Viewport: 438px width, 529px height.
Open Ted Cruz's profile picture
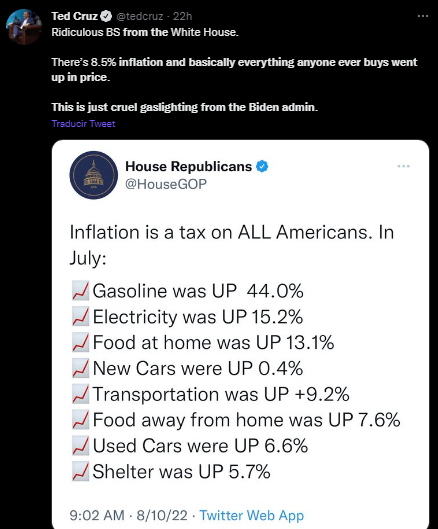coord(24,27)
